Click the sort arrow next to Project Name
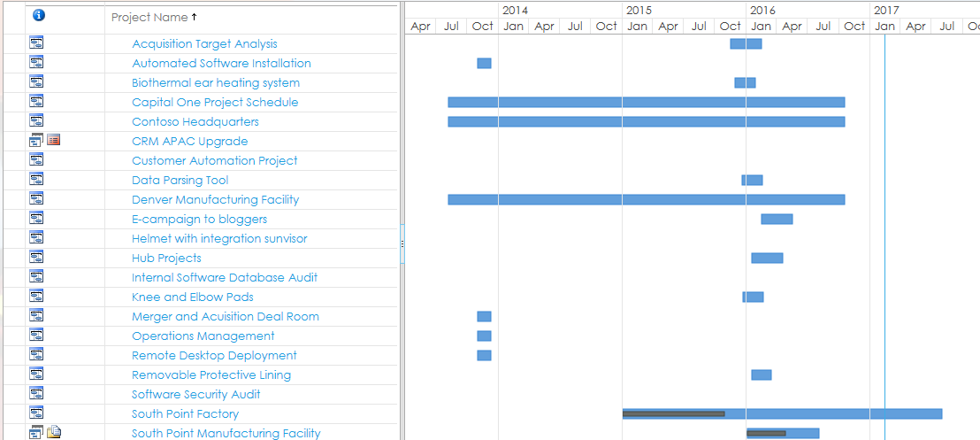 coord(194,17)
